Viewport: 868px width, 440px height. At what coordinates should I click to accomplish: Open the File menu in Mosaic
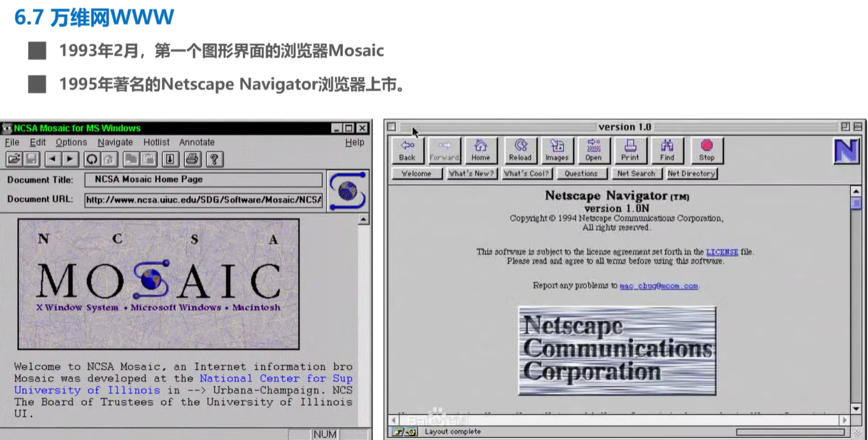tap(12, 142)
